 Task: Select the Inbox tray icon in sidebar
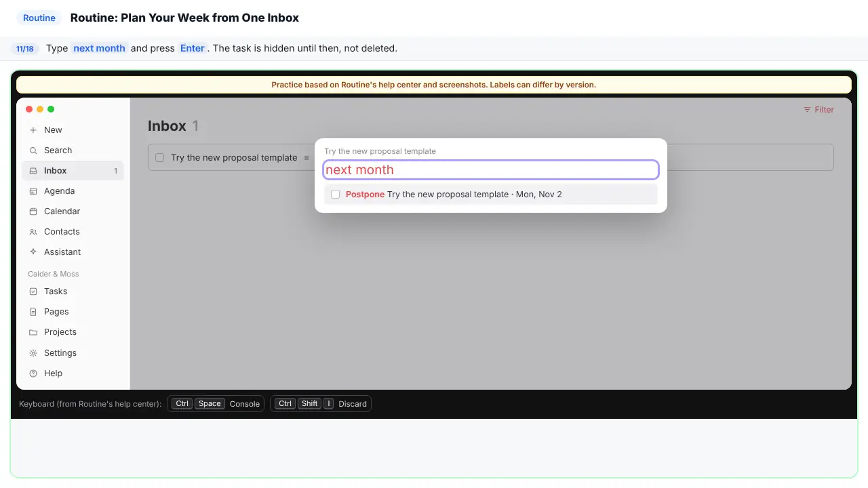[x=33, y=171]
